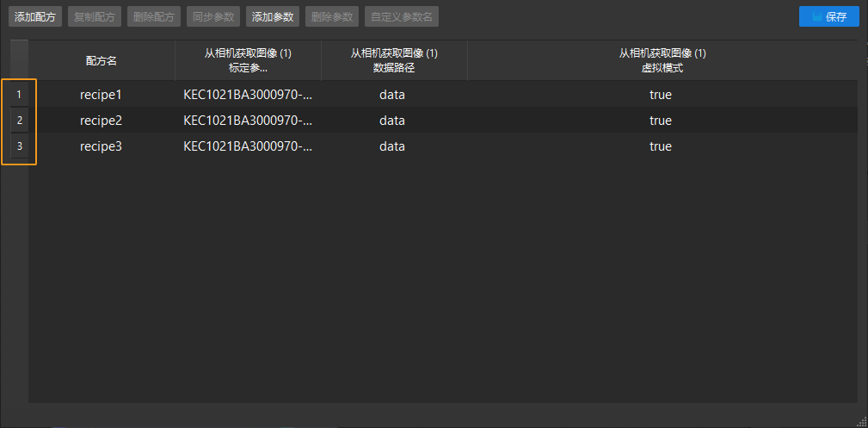Screen dimensions: 868x428
Task: Click the 配方名 column header
Action: (x=102, y=61)
